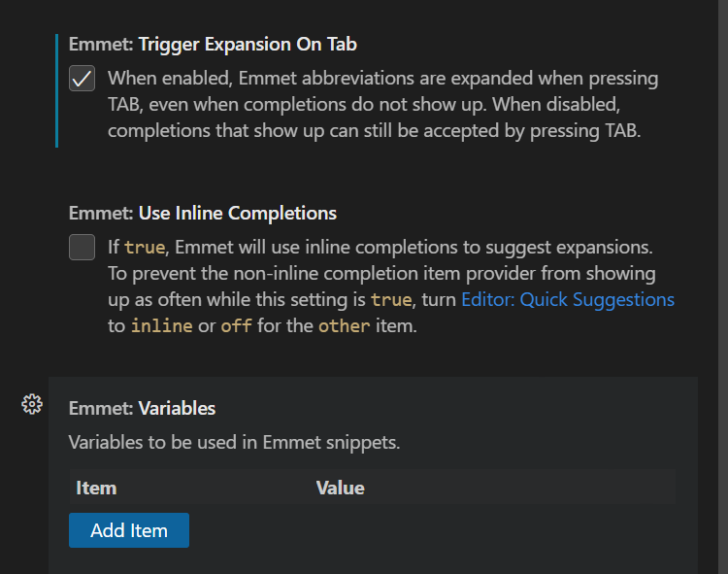Click the Add Item button

[129, 530]
